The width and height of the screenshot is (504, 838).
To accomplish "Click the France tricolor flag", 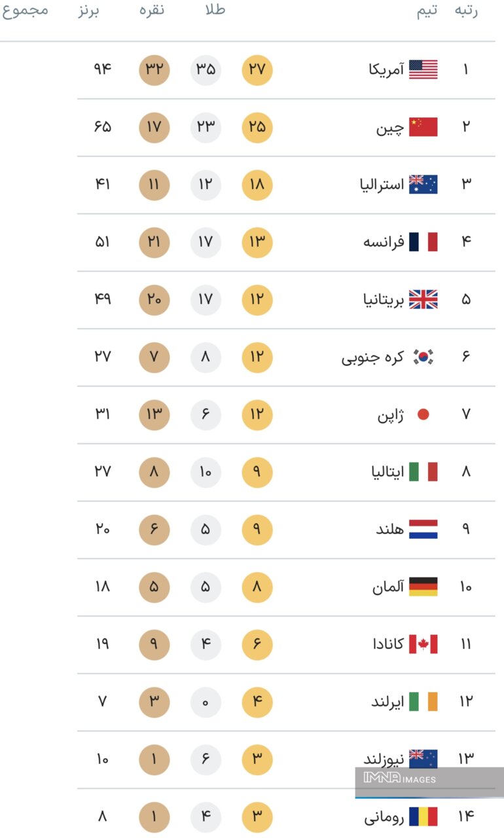I will [423, 242].
